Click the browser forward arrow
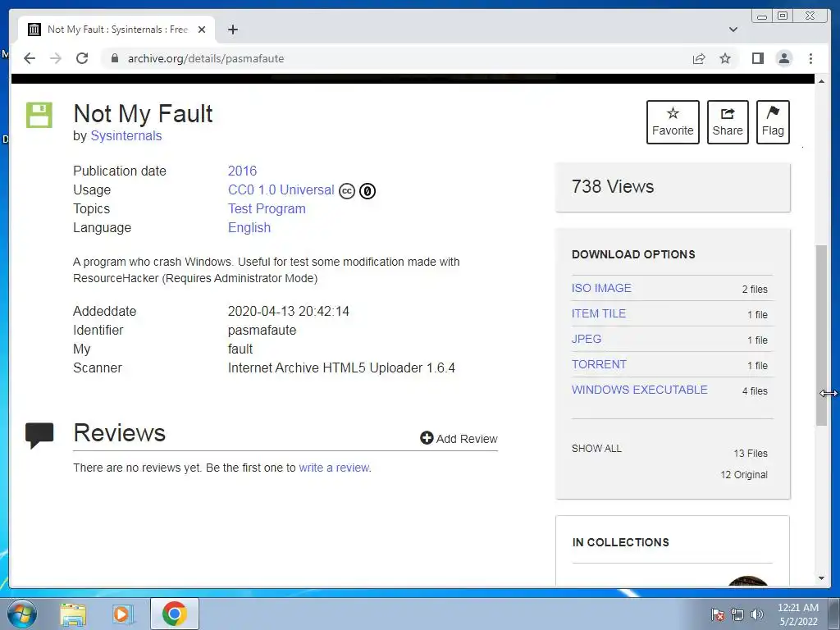 (x=55, y=58)
